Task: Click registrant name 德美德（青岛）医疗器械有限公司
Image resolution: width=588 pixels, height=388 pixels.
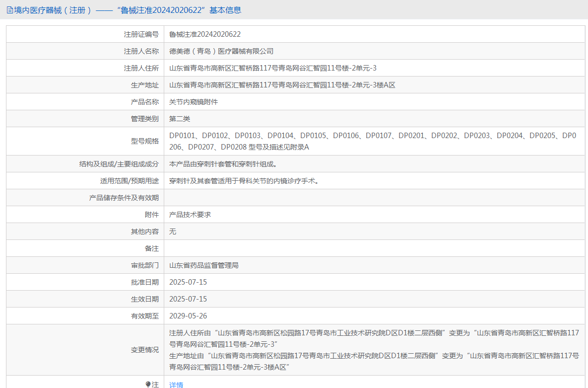Action: click(x=221, y=51)
